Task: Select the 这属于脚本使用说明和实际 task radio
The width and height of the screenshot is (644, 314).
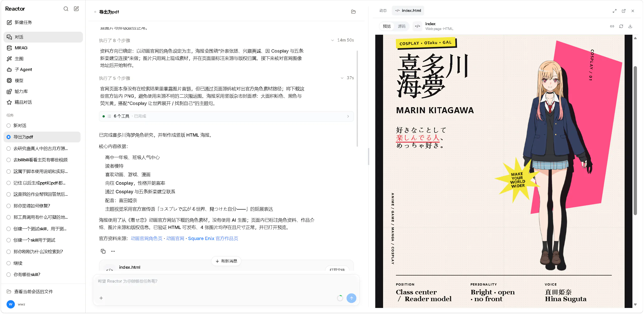Action: click(9, 171)
